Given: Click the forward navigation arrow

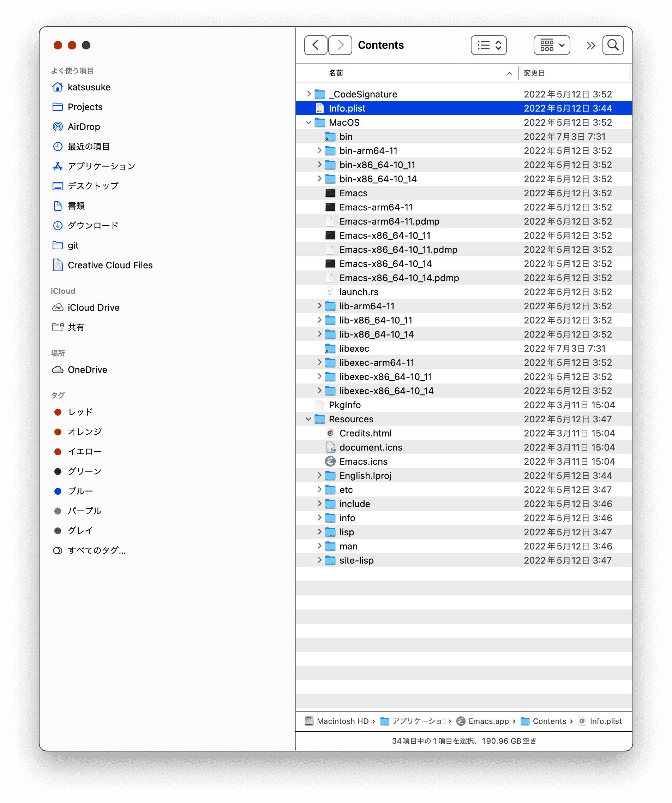Looking at the screenshot, I should pyautogui.click(x=340, y=45).
